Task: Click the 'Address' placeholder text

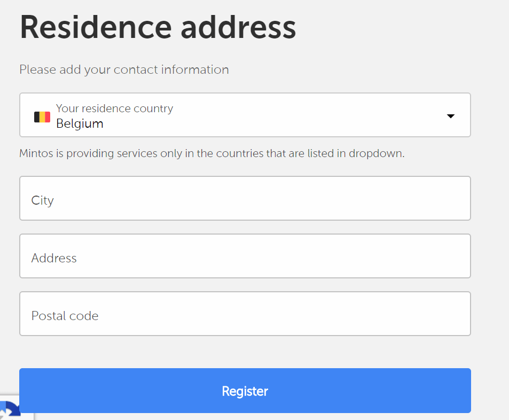Action: (54, 258)
